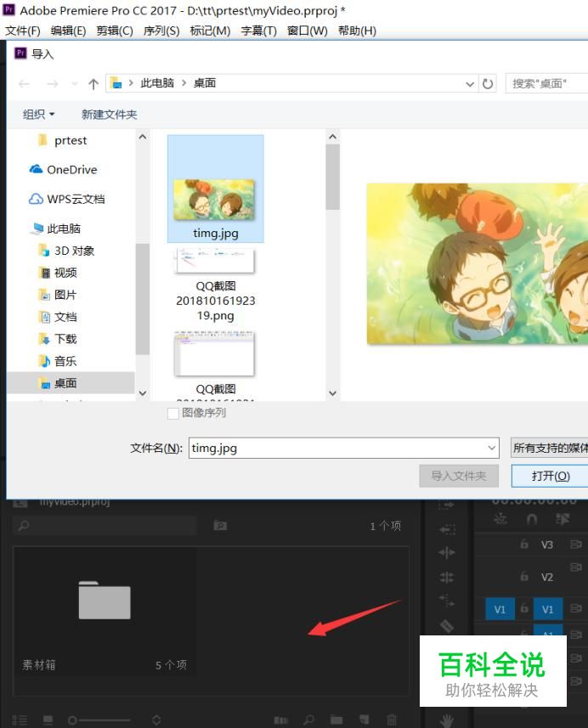Image resolution: width=588 pixels, height=728 pixels.
Task: Select the timg.jpg thumbnail
Action: click(216, 189)
